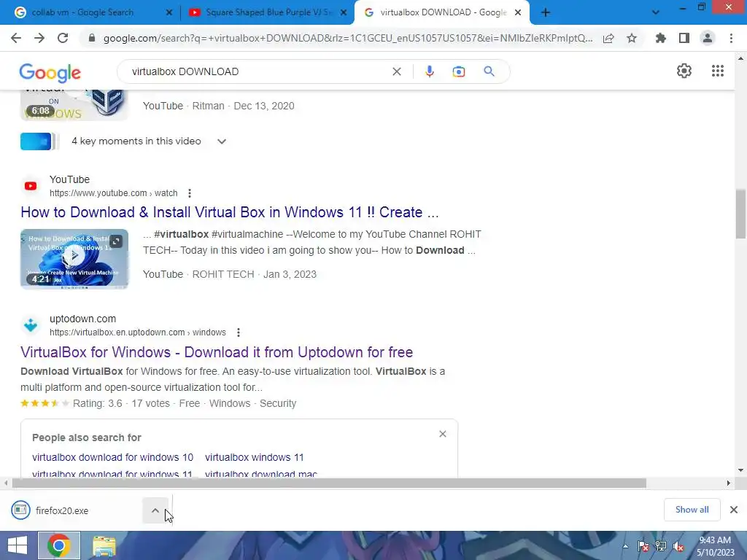Viewport: 747px width, 560px height.
Task: Open How to Download & Install Virtual Box link
Action: click(230, 212)
